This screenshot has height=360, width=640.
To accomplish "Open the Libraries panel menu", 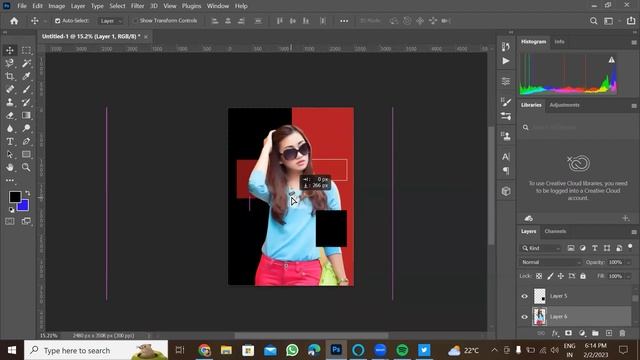I will click(634, 106).
